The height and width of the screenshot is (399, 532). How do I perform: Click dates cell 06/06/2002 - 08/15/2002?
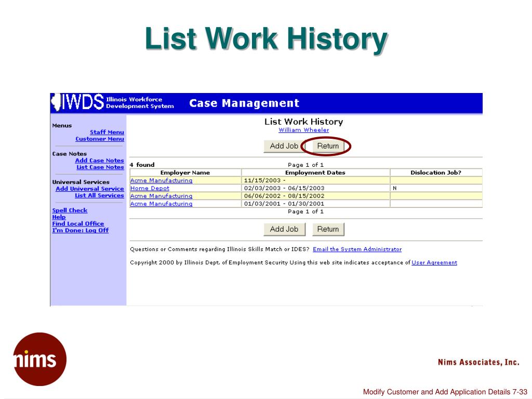coord(315,196)
